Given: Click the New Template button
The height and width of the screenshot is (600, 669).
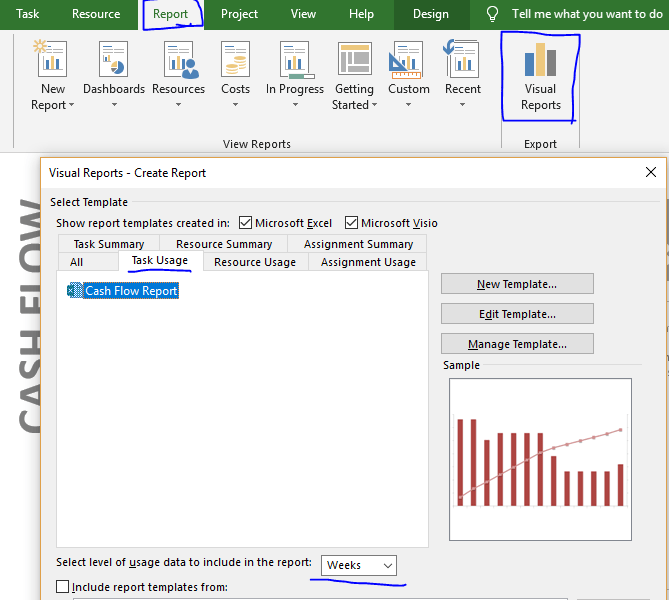Looking at the screenshot, I should tap(517, 284).
